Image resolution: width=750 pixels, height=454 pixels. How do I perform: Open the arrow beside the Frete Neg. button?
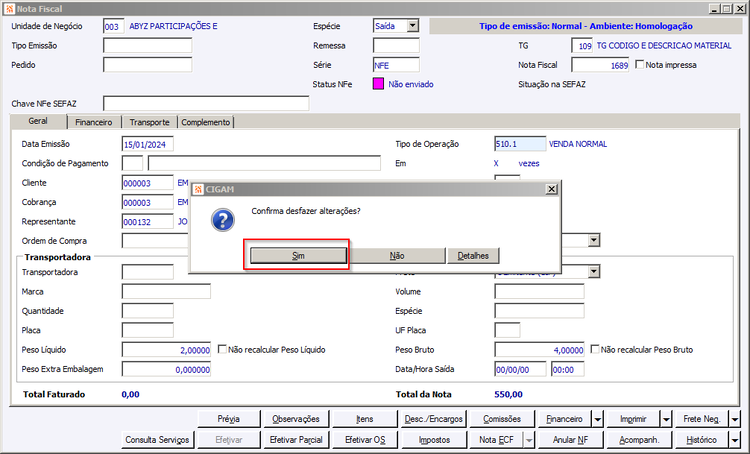tap(735, 419)
